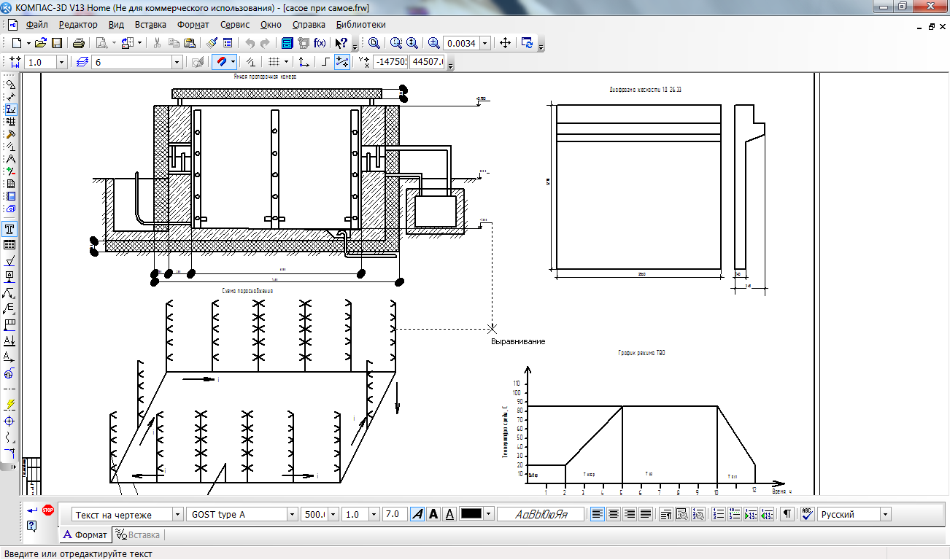
Task: Open the text color dropdown arrow
Action: 489,514
